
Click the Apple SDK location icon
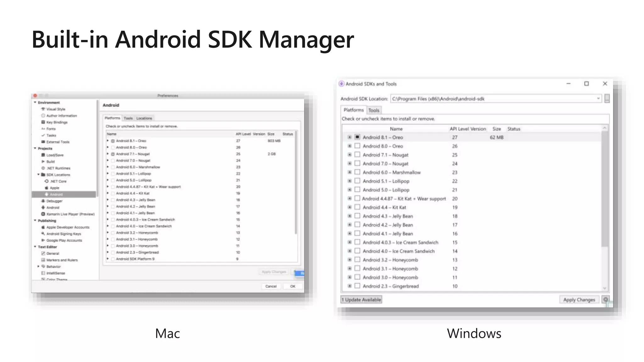[47, 188]
